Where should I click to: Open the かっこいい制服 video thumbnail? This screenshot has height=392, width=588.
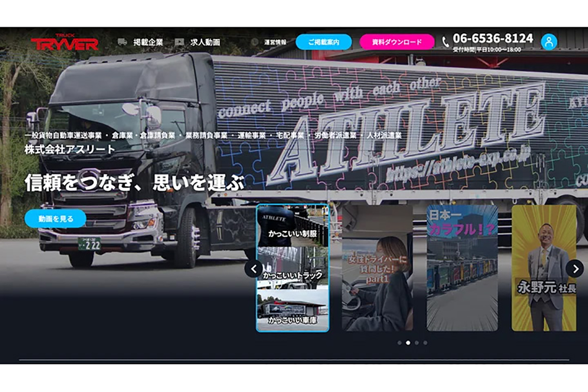coord(292,268)
